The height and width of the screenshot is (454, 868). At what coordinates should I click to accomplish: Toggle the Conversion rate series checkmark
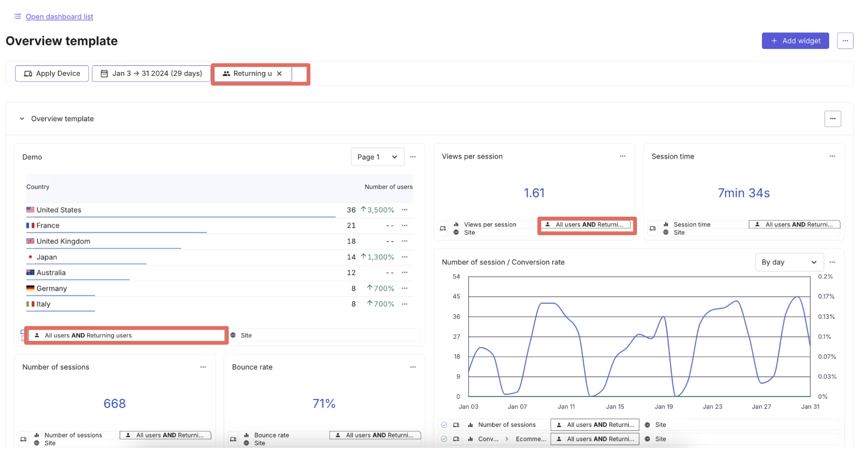[x=444, y=439]
